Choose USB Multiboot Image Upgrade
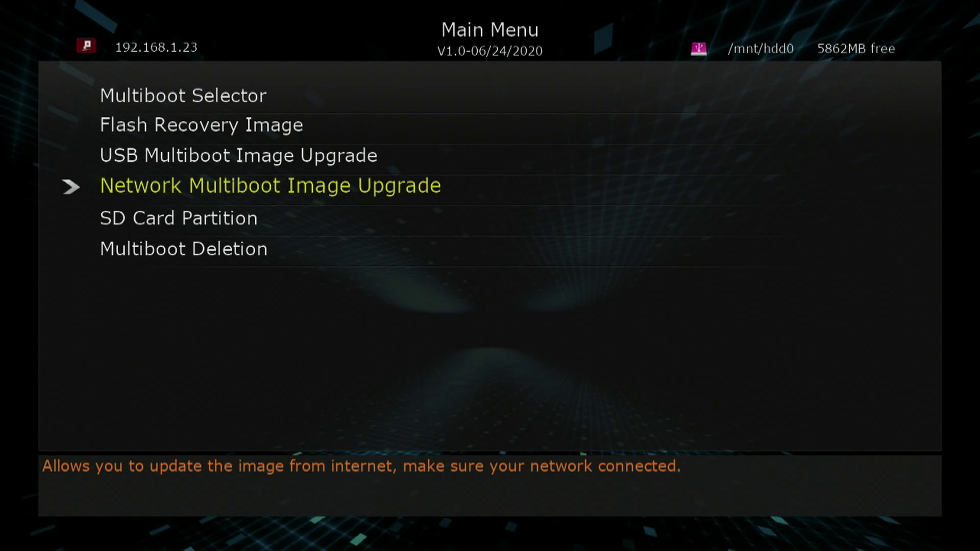This screenshot has height=551, width=980. click(x=238, y=156)
